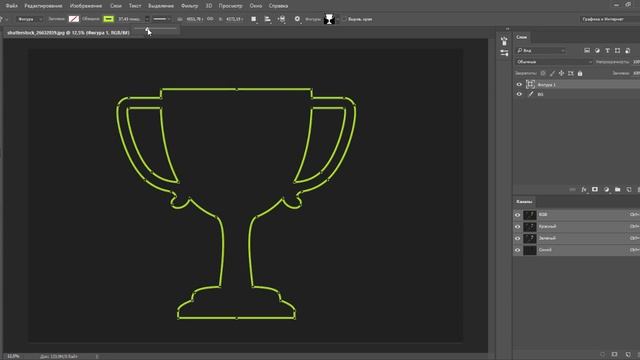Toggle visibility of Синий channel

[x=518, y=250]
